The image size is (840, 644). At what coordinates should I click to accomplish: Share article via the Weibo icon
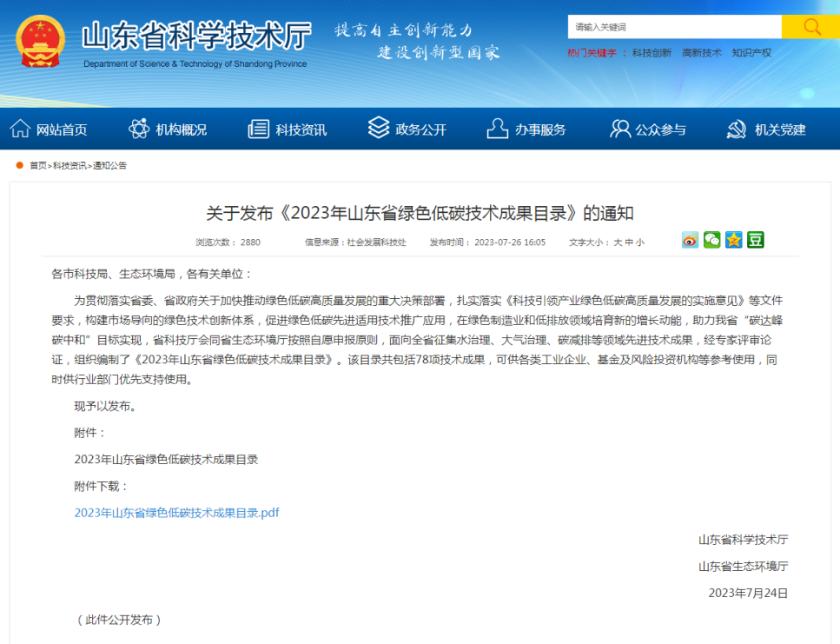click(x=690, y=240)
